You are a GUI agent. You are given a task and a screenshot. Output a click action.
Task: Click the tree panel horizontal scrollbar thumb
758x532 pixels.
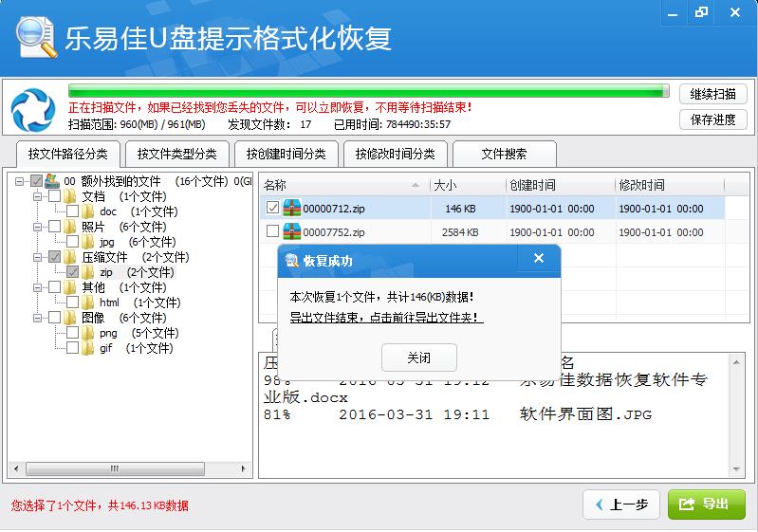pyautogui.click(x=115, y=468)
